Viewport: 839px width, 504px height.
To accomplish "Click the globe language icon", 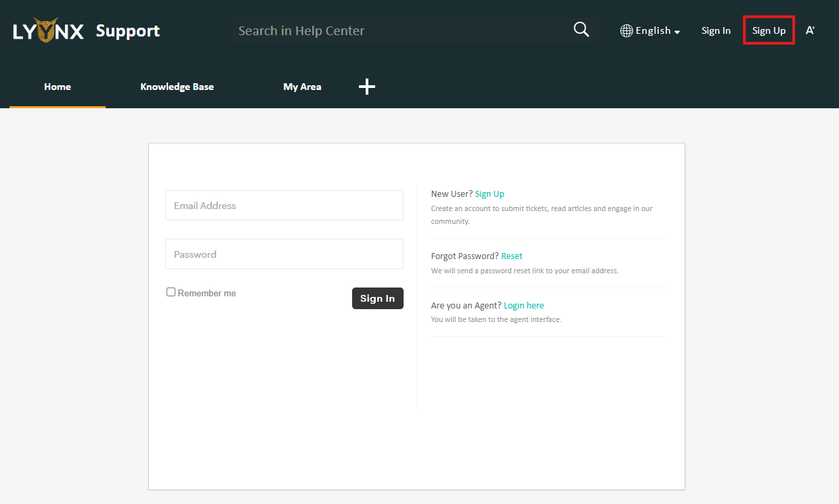I will [x=626, y=30].
